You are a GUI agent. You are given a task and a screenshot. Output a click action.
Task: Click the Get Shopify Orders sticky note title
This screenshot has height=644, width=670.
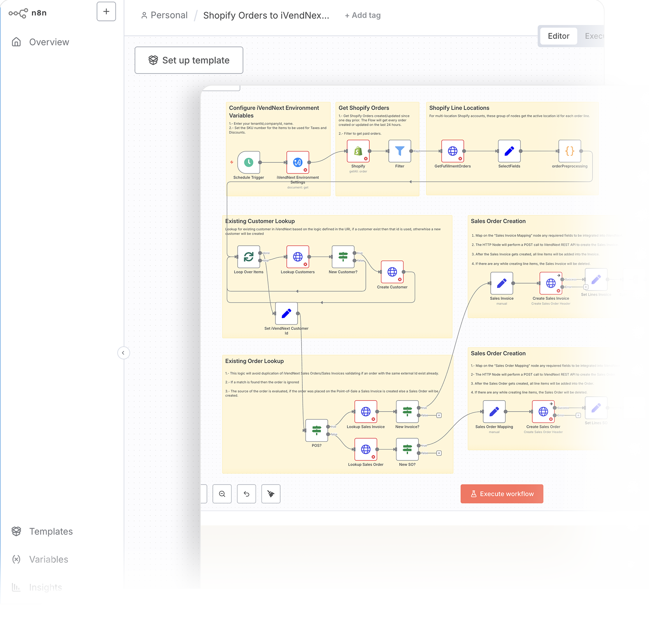click(x=364, y=108)
